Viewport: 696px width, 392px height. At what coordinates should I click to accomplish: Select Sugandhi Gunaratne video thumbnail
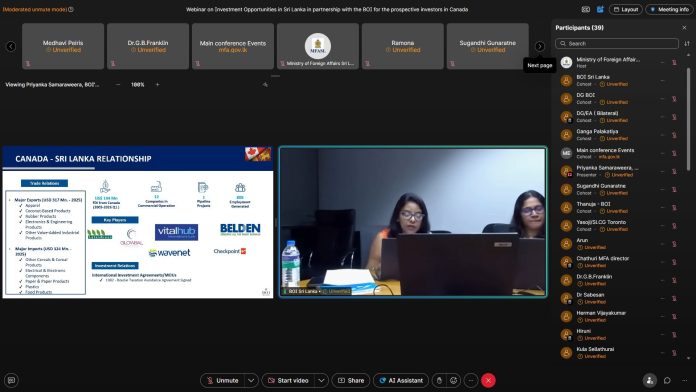[487, 46]
